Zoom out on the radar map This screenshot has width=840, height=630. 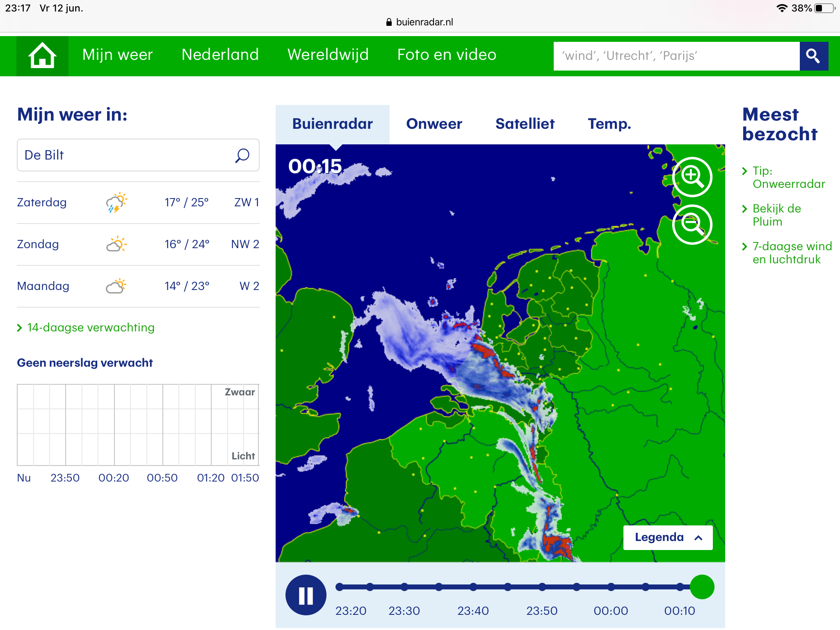pyautogui.click(x=692, y=224)
